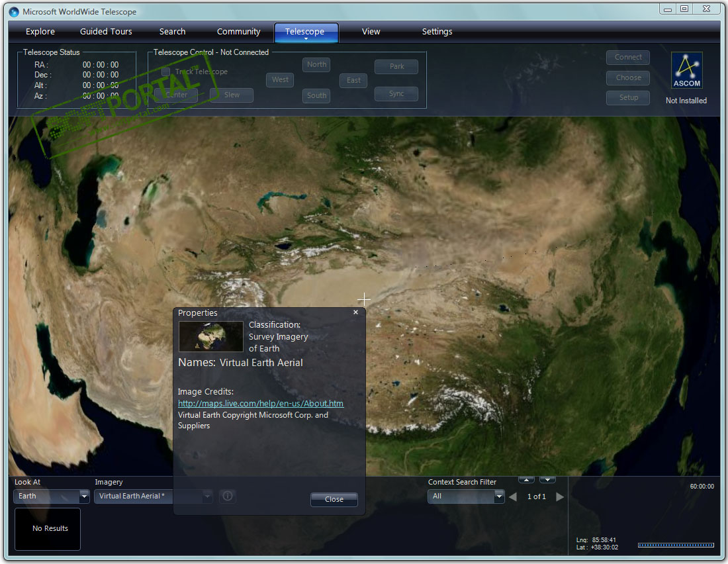Click the Alt value in Telescope Status
The width and height of the screenshot is (728, 564).
pyautogui.click(x=101, y=85)
